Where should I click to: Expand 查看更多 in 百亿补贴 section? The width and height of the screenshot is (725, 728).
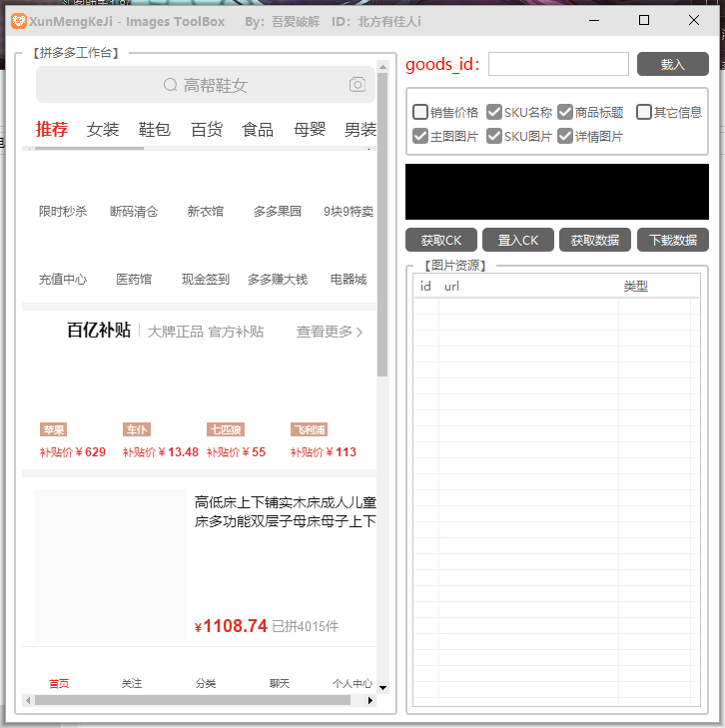tap(330, 332)
